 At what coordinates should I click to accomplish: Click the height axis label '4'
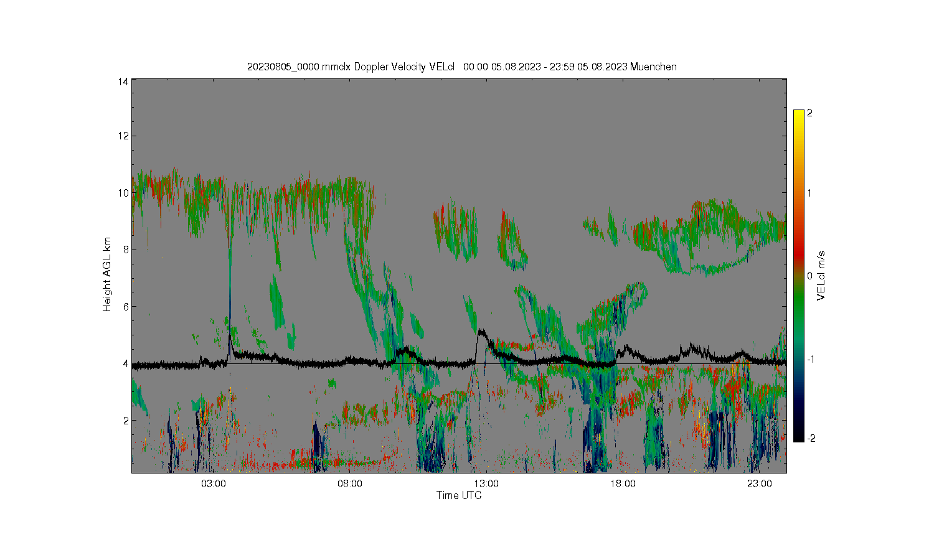126,363
